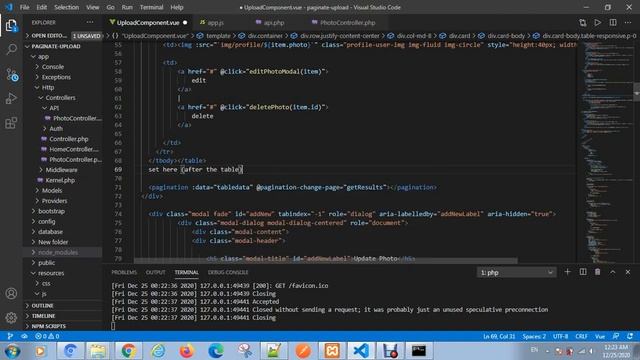Split the terminal panel
This screenshot has width=640, height=360.
click(583, 272)
